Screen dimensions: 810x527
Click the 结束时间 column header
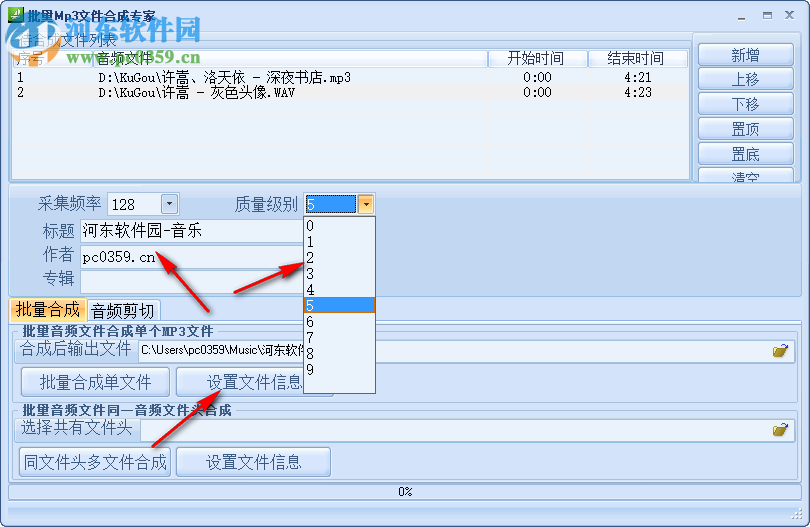[x=637, y=58]
